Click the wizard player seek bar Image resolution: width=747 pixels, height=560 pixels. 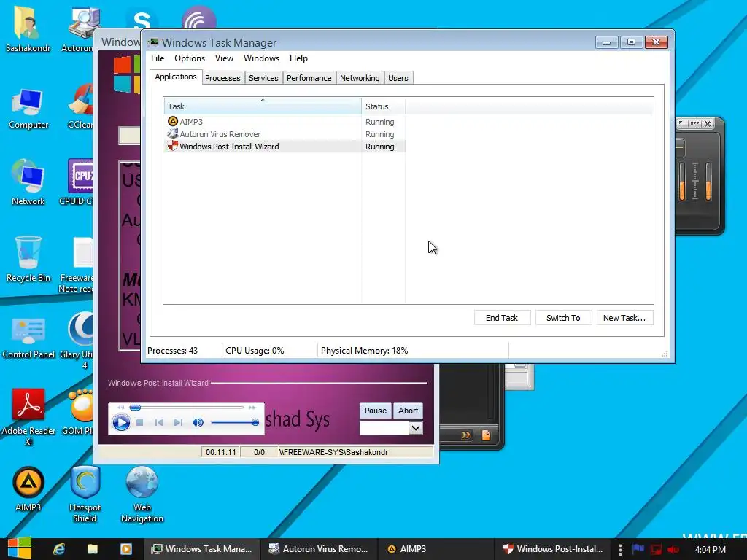point(187,408)
